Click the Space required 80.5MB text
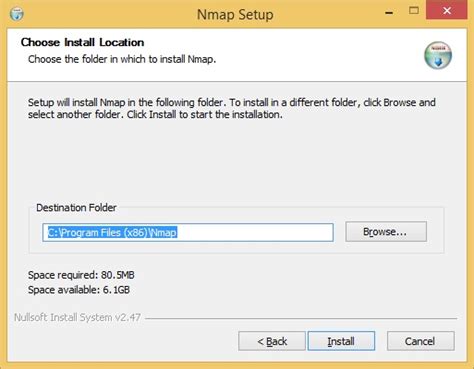The image size is (474, 369). click(81, 275)
